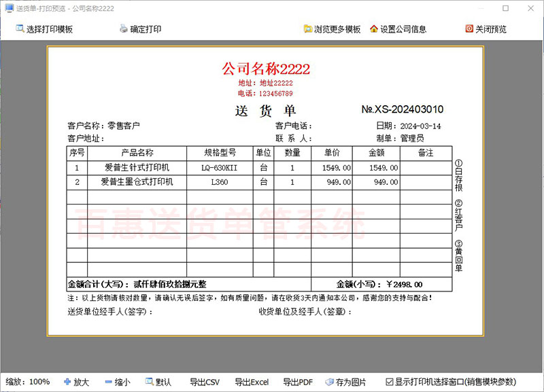Click the 缩小 label
The image size is (544, 392).
[122, 382]
